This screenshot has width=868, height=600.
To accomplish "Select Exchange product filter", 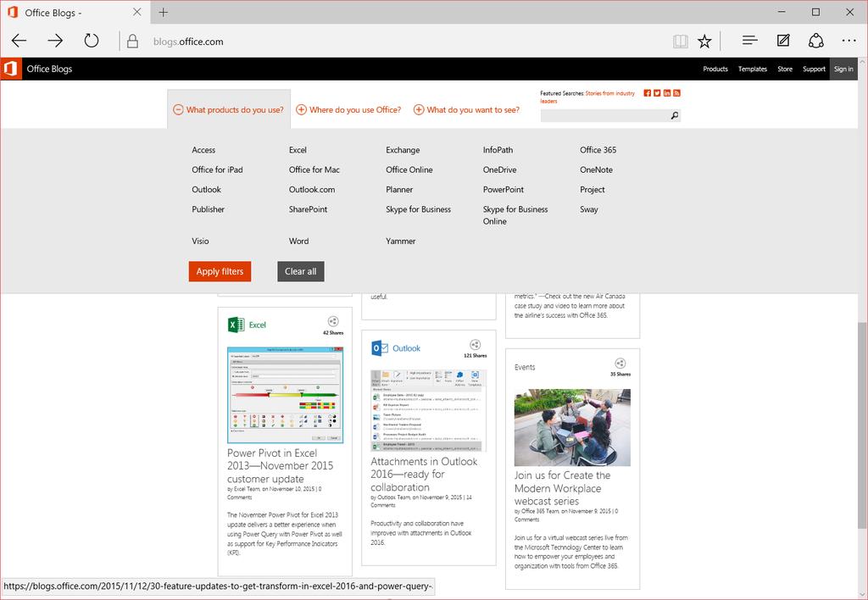I will [x=403, y=150].
